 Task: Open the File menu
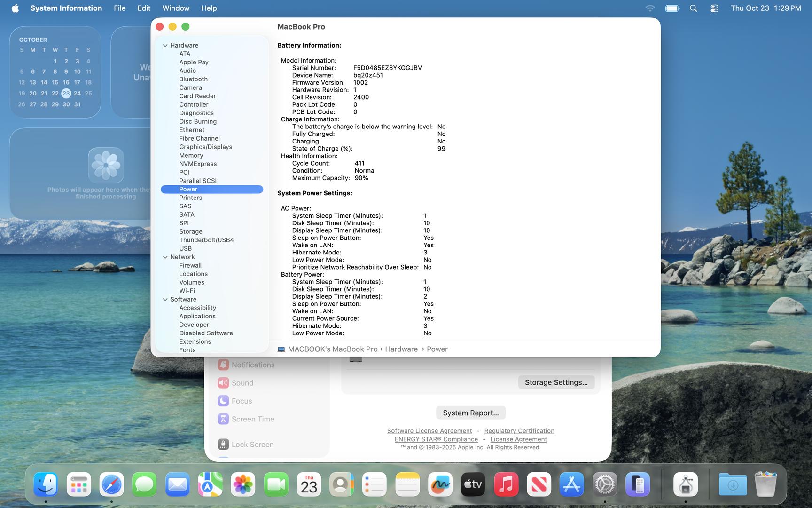[x=119, y=8]
